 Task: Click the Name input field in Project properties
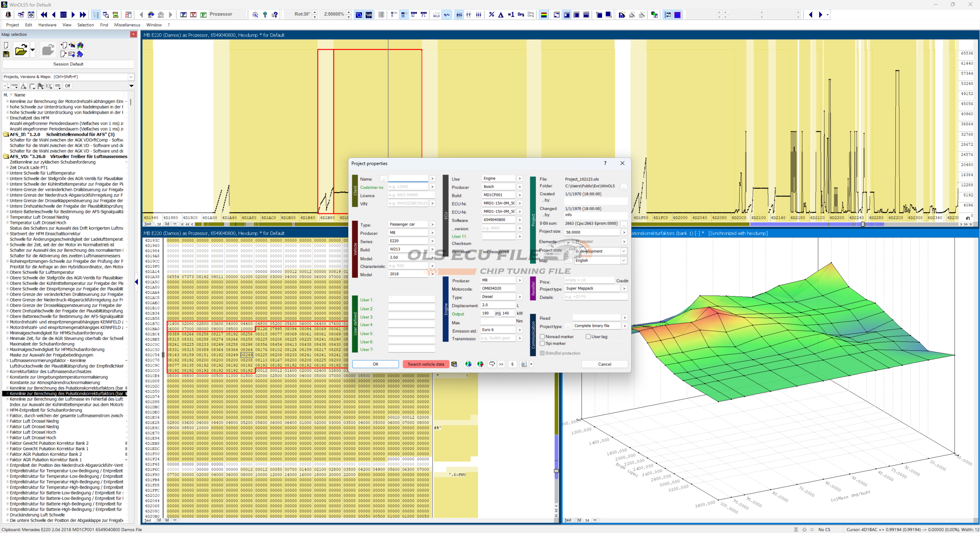coord(408,179)
